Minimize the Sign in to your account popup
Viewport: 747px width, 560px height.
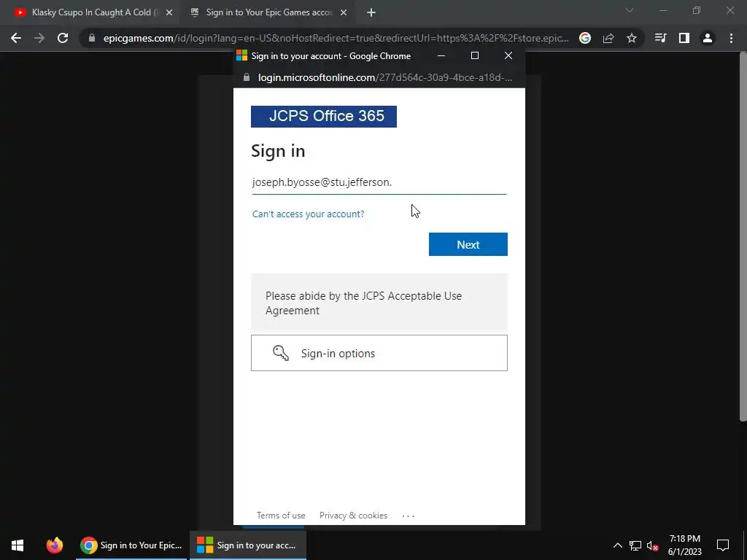point(441,55)
